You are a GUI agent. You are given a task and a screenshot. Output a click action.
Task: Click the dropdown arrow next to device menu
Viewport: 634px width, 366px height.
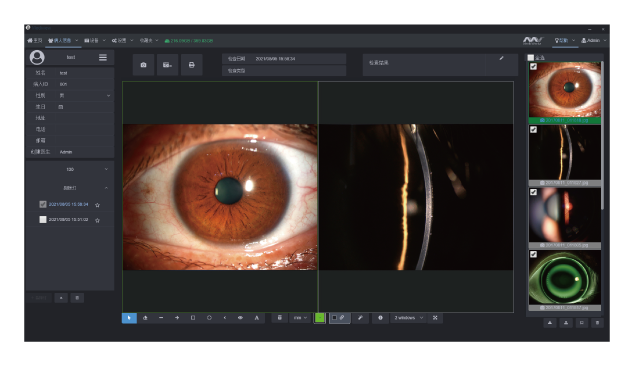(104, 40)
